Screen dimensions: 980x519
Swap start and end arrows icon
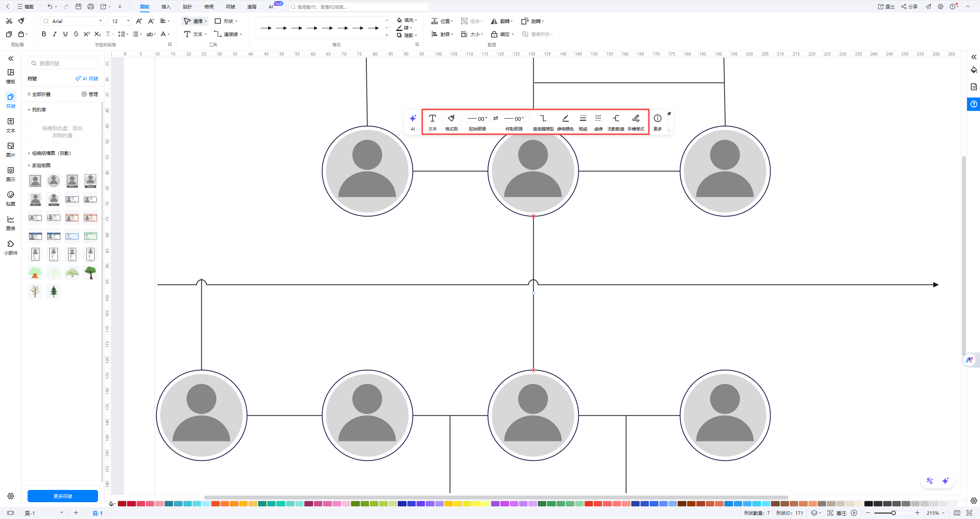click(496, 118)
